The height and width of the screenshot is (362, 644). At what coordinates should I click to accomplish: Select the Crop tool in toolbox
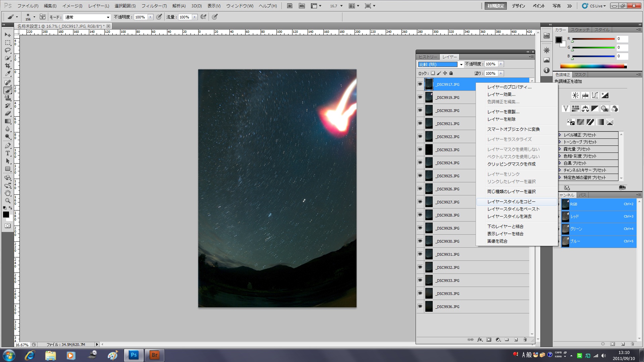coord(8,66)
